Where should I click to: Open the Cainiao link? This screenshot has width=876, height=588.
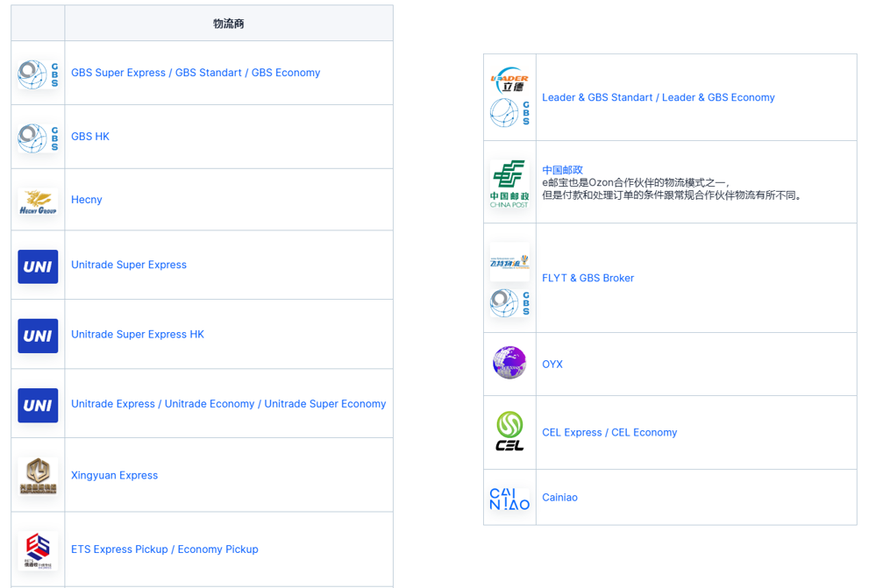point(559,498)
